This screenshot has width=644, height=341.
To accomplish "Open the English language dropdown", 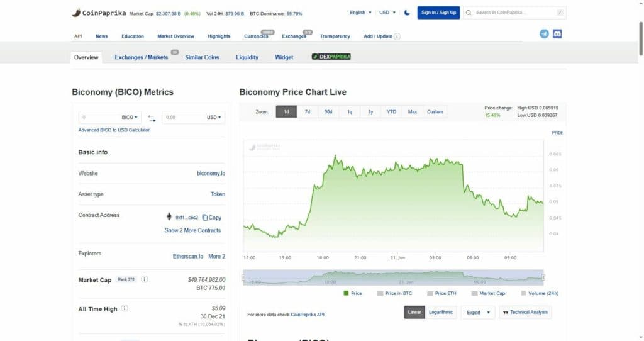I will (x=360, y=13).
